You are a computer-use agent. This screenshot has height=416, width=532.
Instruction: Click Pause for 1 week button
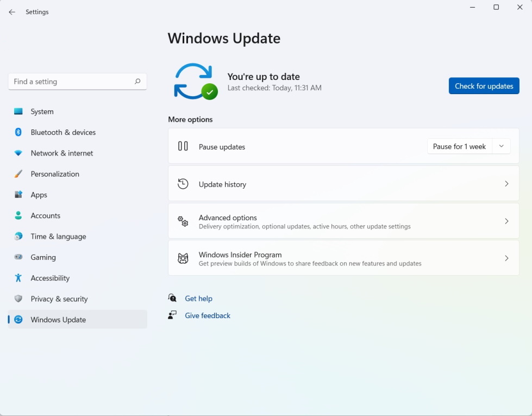459,146
